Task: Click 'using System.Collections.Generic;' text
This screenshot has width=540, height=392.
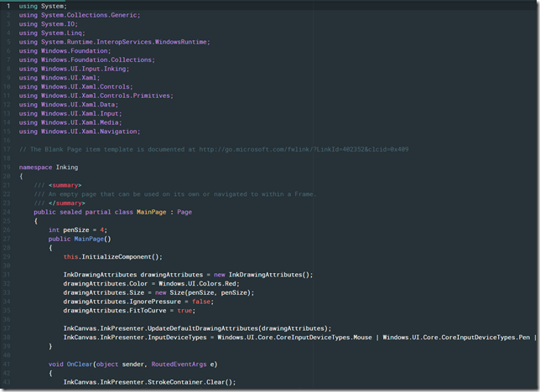Action: tap(80, 15)
